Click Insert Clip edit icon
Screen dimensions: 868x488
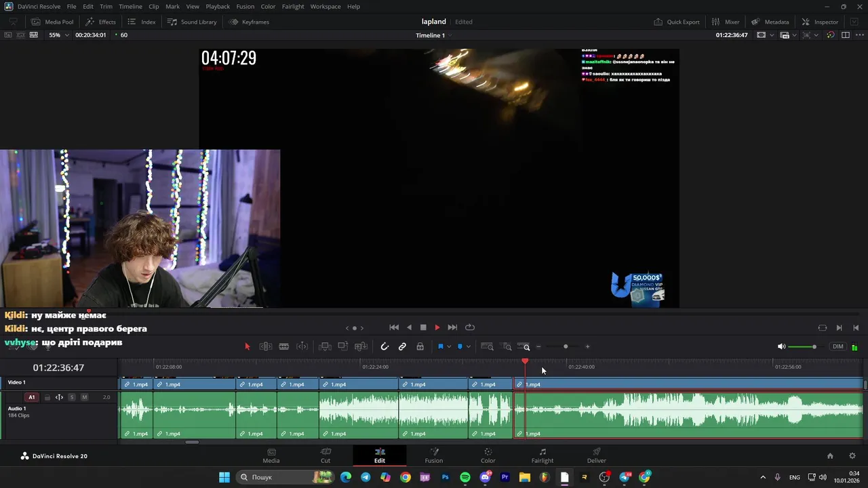325,346
